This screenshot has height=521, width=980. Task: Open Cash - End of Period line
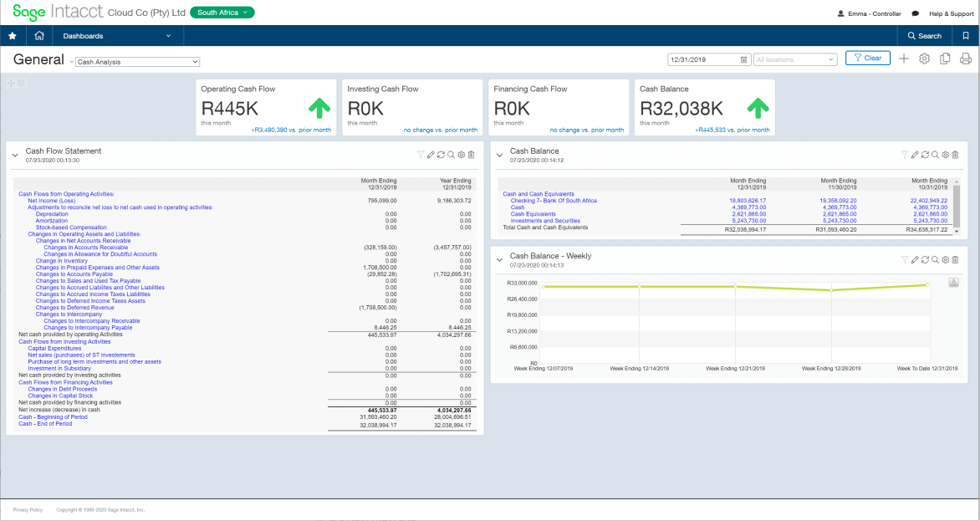[x=45, y=423]
